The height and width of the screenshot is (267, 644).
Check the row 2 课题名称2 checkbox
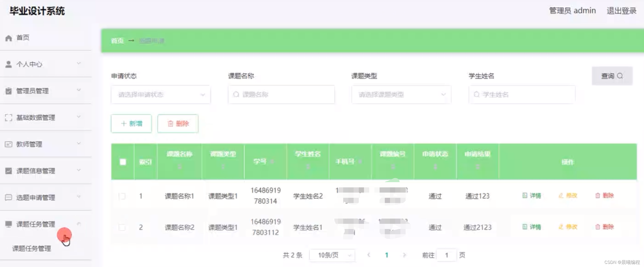click(x=122, y=227)
